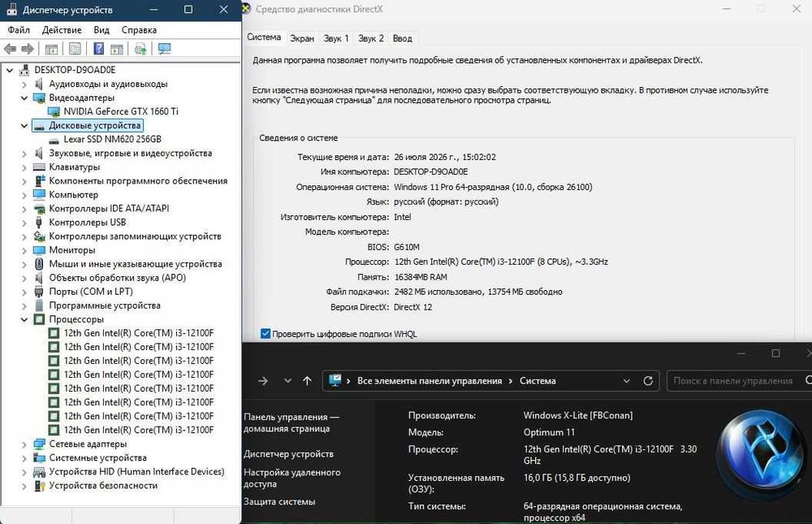Collapse the Процессоры category
The width and height of the screenshot is (812, 524).
tap(24, 319)
